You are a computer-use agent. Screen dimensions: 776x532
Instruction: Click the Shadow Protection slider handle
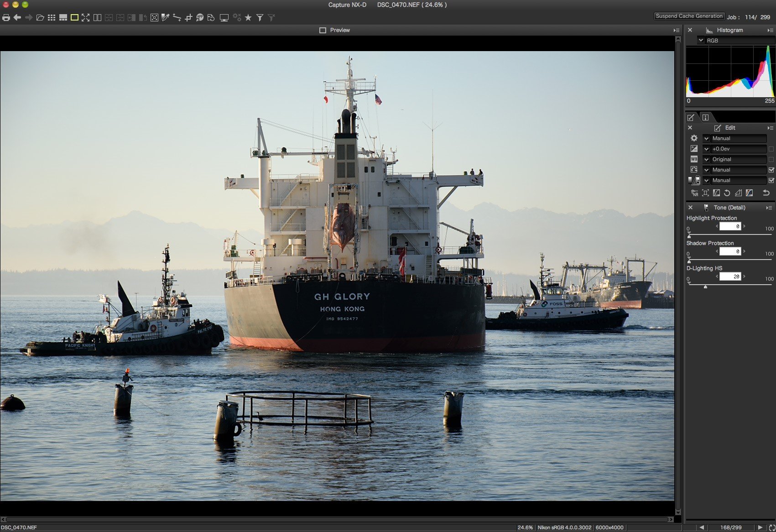[689, 261]
